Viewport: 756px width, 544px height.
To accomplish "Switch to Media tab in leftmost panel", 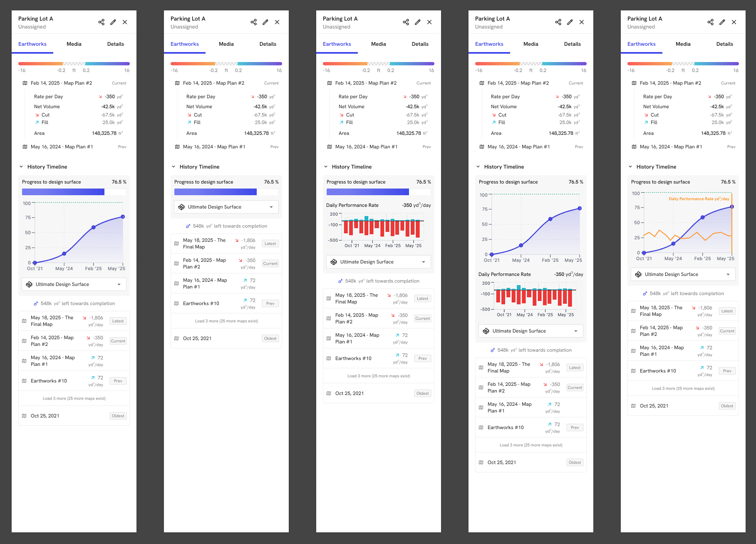I will click(x=74, y=44).
